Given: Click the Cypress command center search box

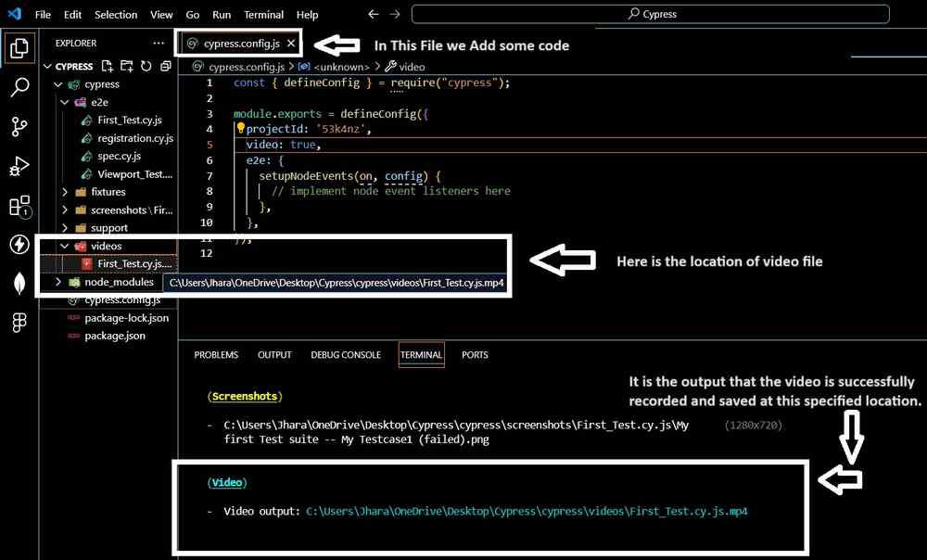Looking at the screenshot, I should click(651, 14).
